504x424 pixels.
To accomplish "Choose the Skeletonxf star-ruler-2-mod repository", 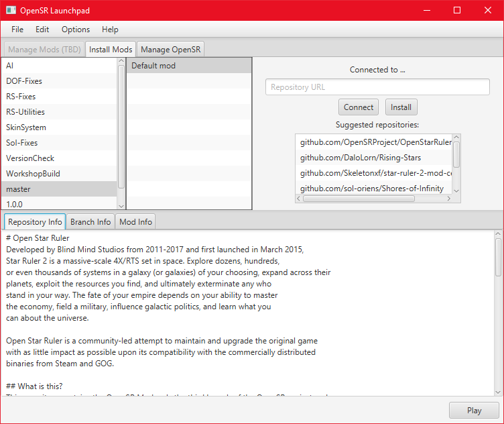I will coord(374,173).
